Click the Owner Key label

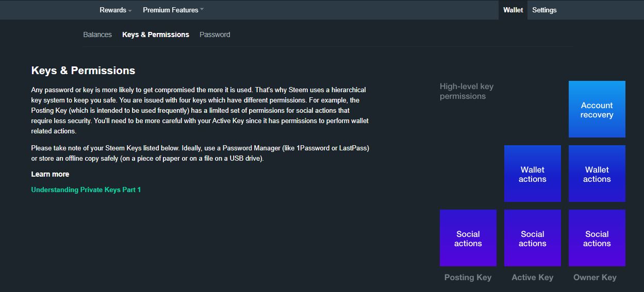(595, 277)
